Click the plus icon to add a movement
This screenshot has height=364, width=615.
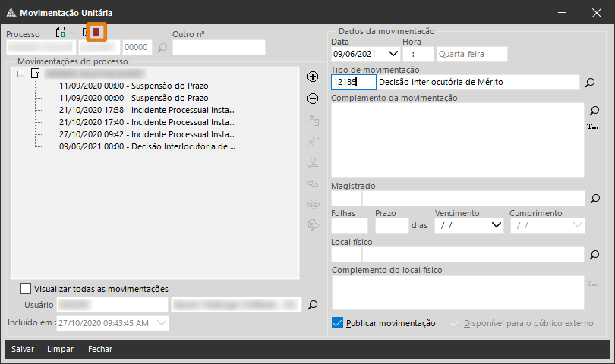click(313, 77)
